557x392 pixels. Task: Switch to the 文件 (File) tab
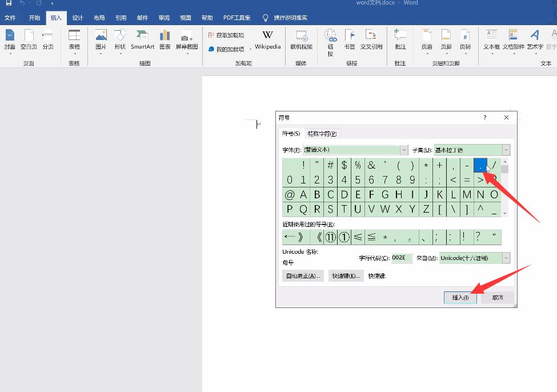click(10, 18)
